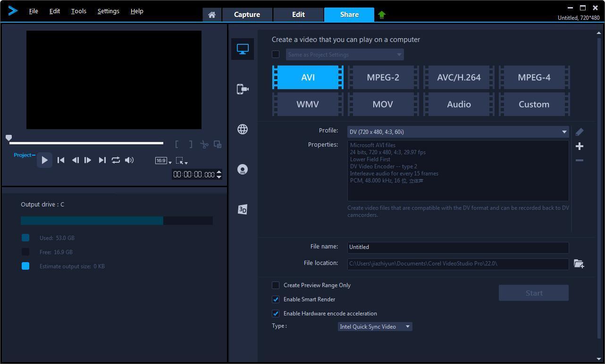Viewport: 605px width, 364px height.
Task: Set the mark-in bracket
Action: 177,144
